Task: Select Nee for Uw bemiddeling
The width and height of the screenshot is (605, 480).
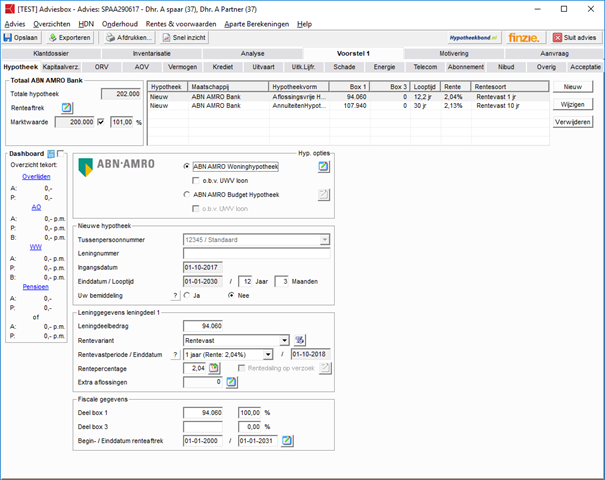Action: [231, 295]
